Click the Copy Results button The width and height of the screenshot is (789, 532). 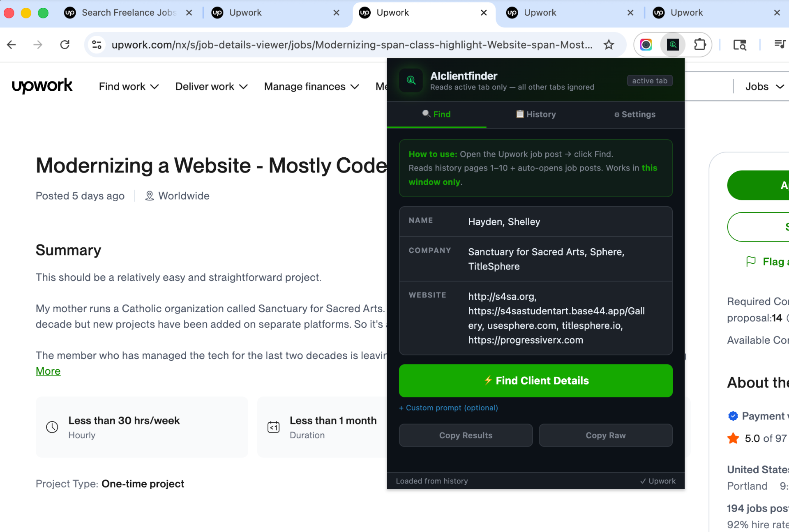[x=466, y=435]
